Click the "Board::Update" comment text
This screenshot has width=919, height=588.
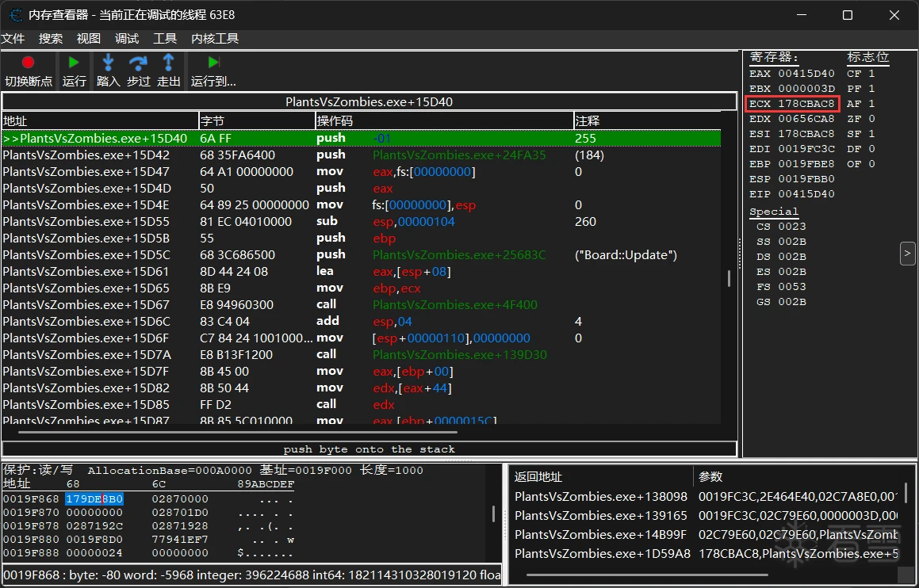626,254
